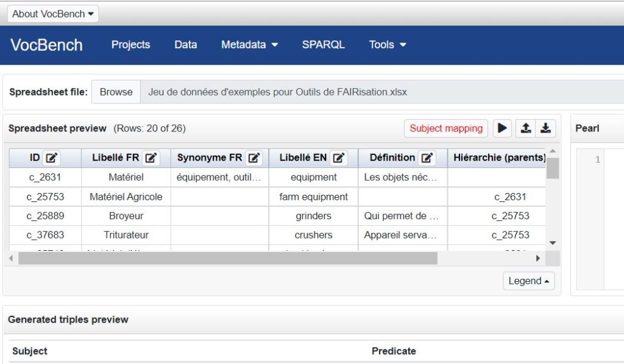The height and width of the screenshot is (364, 624).
Task: Open edit icon for Synonyme FR column
Action: click(x=254, y=158)
